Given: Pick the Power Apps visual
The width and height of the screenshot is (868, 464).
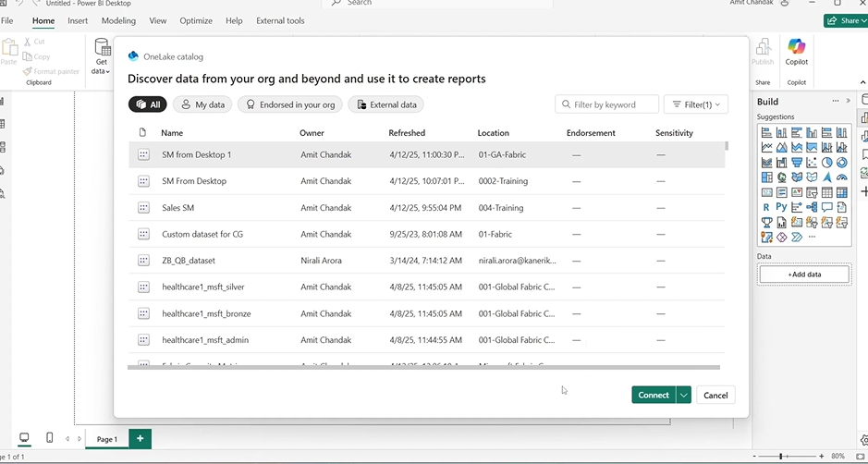Looking at the screenshot, I should click(x=782, y=237).
